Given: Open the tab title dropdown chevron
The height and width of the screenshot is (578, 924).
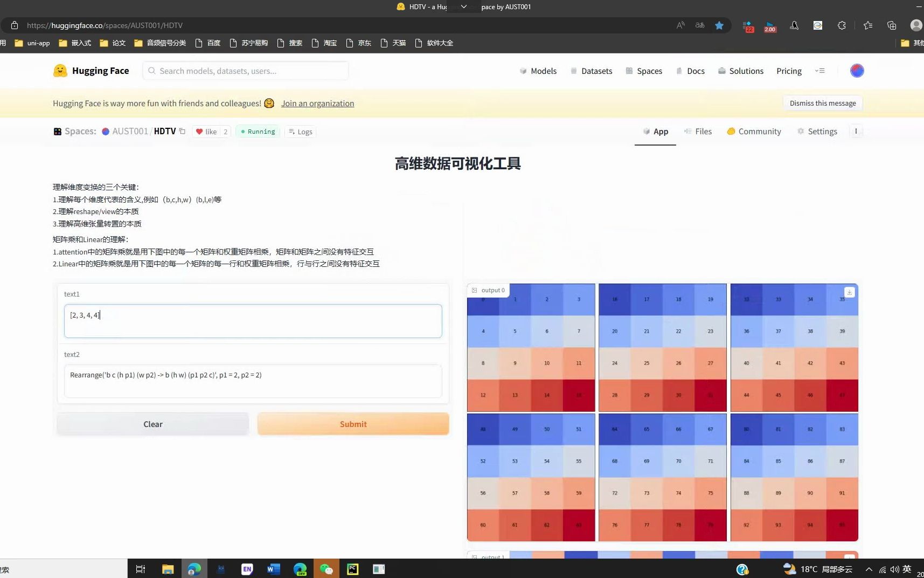Looking at the screenshot, I should (x=464, y=7).
